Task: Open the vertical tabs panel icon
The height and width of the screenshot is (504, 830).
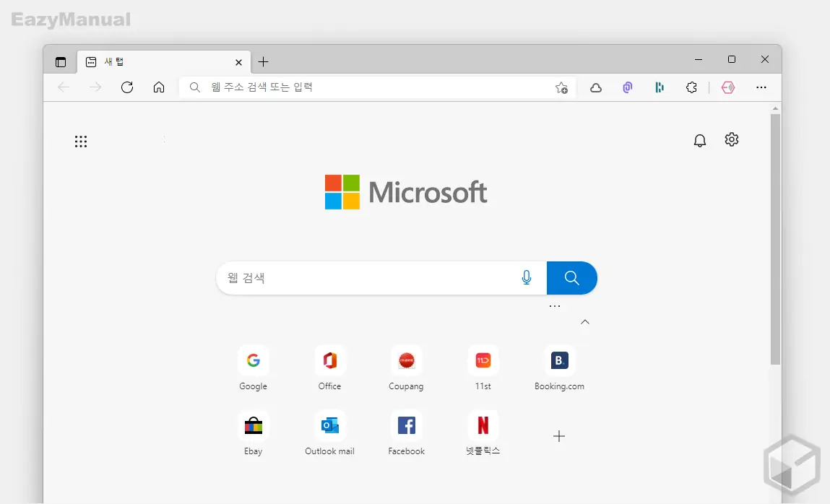Action: pos(61,62)
